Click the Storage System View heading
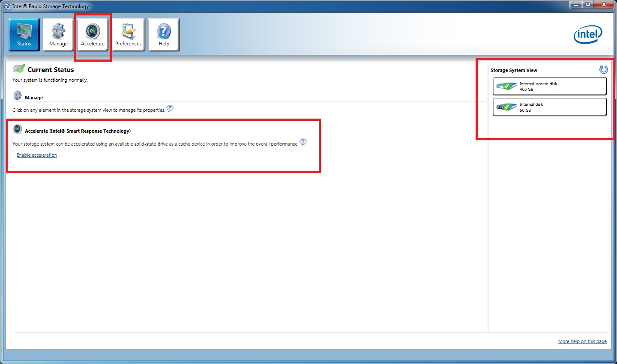 [514, 70]
